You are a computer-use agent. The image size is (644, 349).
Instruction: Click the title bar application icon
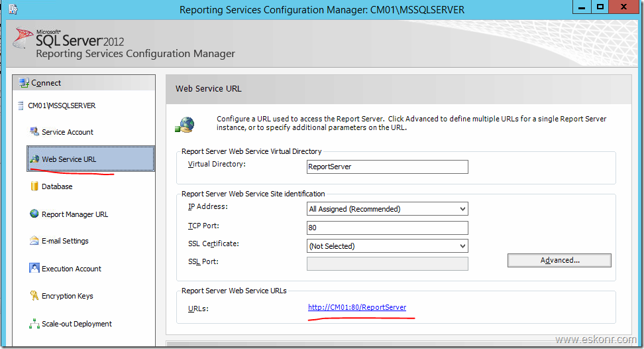pos(13,9)
